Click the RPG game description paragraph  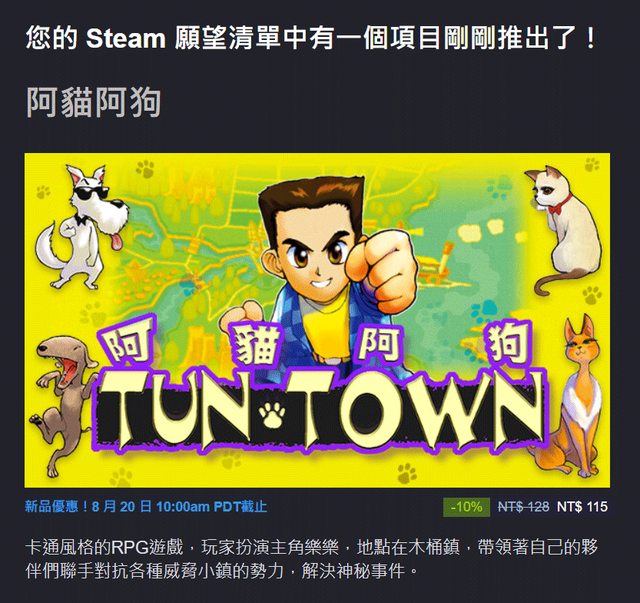[311, 559]
